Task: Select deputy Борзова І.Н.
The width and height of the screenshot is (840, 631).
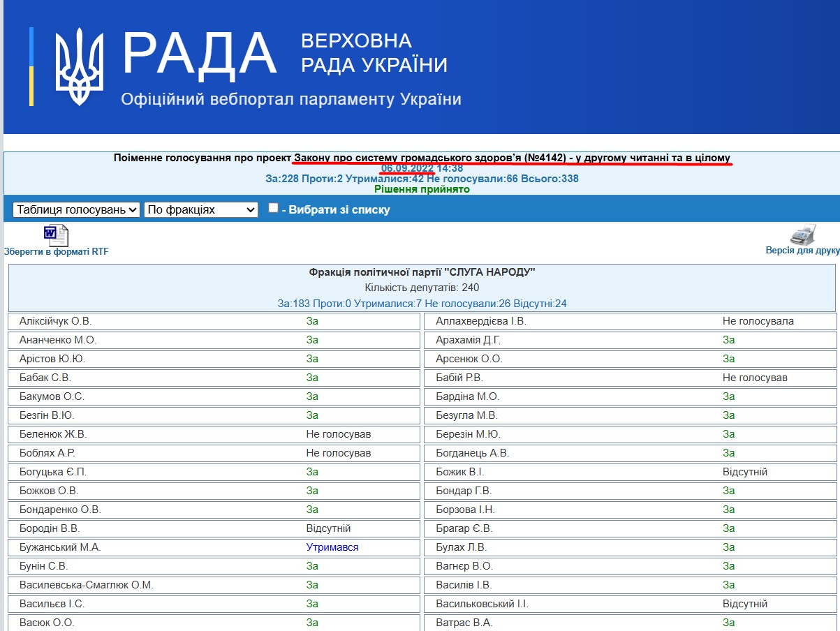Action: pos(465,510)
